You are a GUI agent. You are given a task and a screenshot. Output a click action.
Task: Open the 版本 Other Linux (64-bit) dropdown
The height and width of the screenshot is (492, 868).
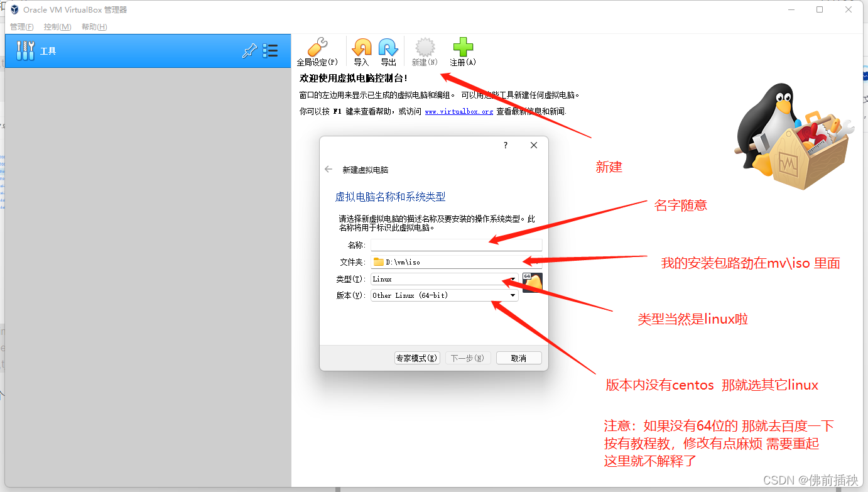445,295
